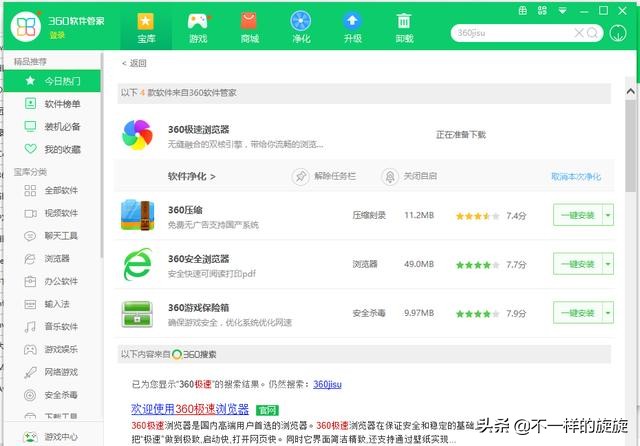Viewport: 640px width, 446px height.
Task: Toggle 关闭自启 option
Action: click(409, 176)
